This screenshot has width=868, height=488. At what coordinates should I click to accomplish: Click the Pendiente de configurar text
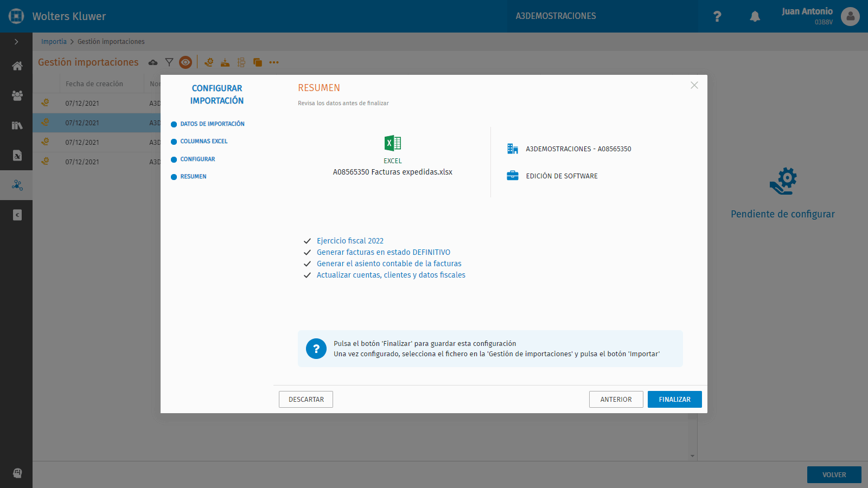pyautogui.click(x=783, y=214)
